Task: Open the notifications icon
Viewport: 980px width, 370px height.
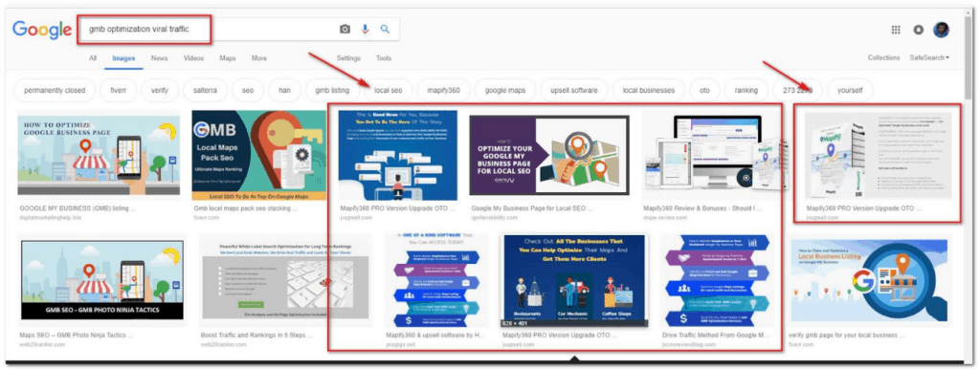Action: [918, 30]
